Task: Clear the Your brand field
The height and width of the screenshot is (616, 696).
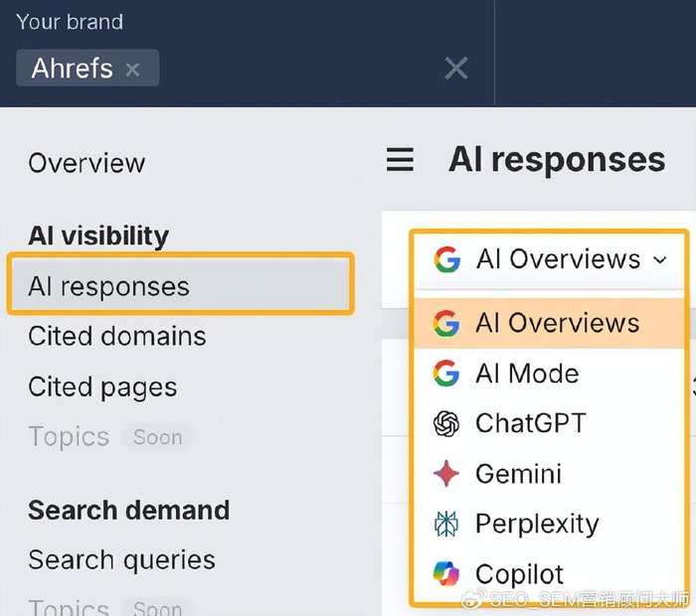Action: click(455, 68)
